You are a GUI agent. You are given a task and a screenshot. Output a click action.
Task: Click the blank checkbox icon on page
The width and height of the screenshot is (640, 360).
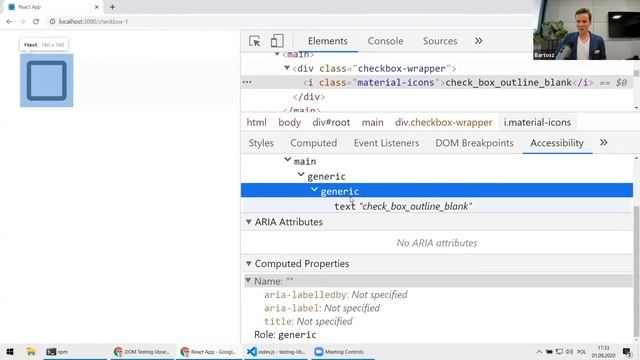tap(47, 80)
